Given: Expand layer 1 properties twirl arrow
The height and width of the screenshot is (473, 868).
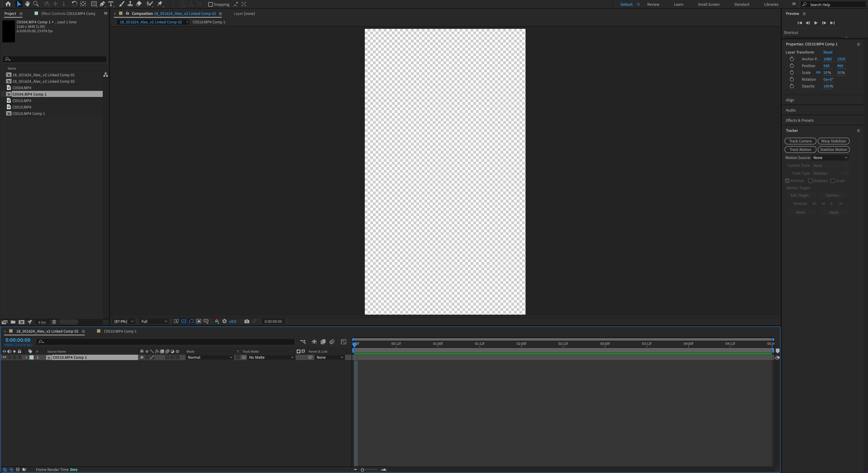Looking at the screenshot, I should pyautogui.click(x=26, y=357).
